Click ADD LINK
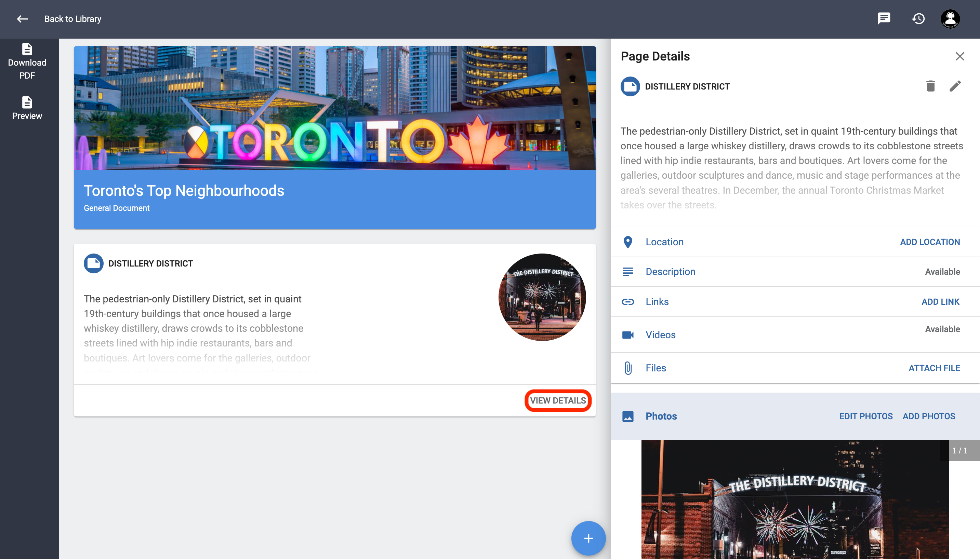Screen dimensions: 980x559 940,302
